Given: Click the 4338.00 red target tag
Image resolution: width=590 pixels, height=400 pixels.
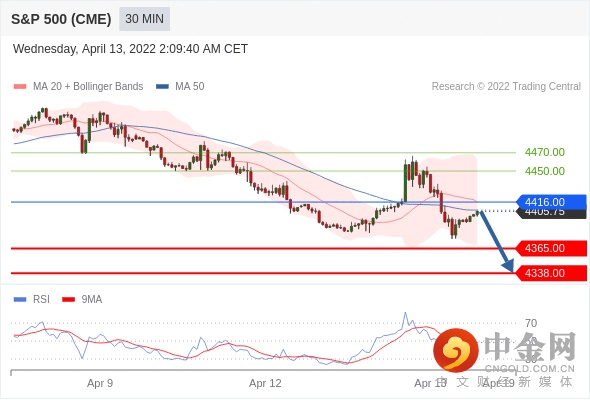Looking at the screenshot, I should [x=551, y=273].
